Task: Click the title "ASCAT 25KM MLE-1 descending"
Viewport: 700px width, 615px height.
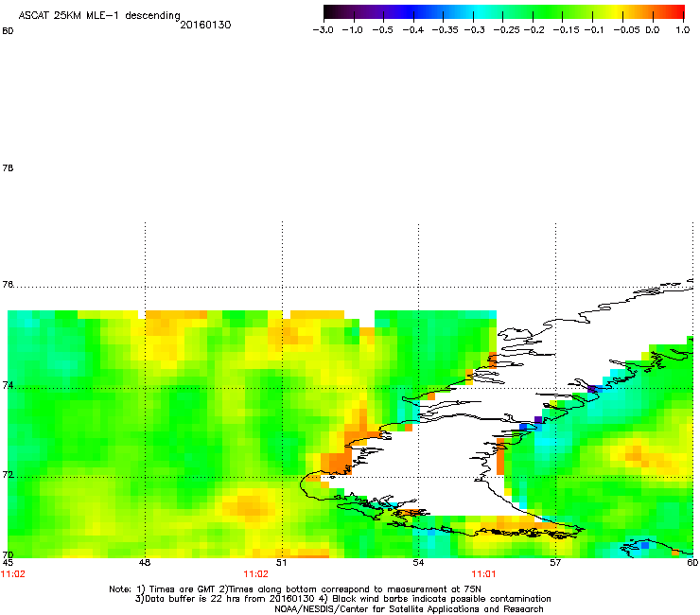Action: pyautogui.click(x=99, y=16)
